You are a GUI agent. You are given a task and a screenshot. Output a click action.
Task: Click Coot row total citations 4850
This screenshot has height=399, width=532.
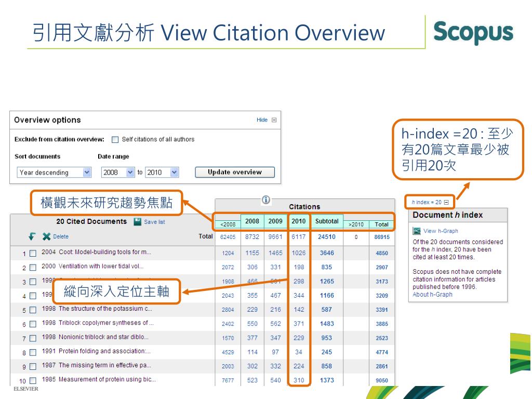tap(382, 253)
